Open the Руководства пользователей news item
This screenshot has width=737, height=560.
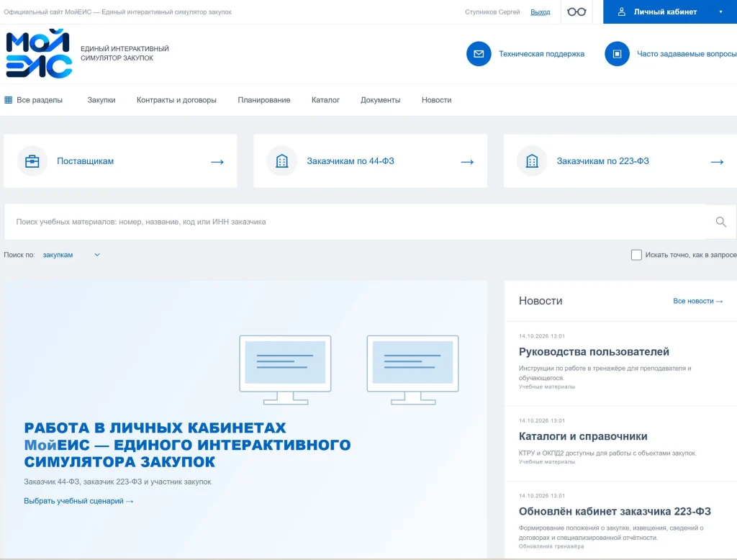(x=594, y=351)
